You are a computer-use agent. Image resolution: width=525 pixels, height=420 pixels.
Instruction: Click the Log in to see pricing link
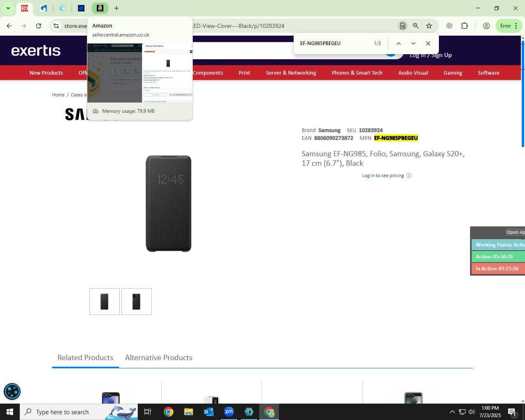(368, 176)
